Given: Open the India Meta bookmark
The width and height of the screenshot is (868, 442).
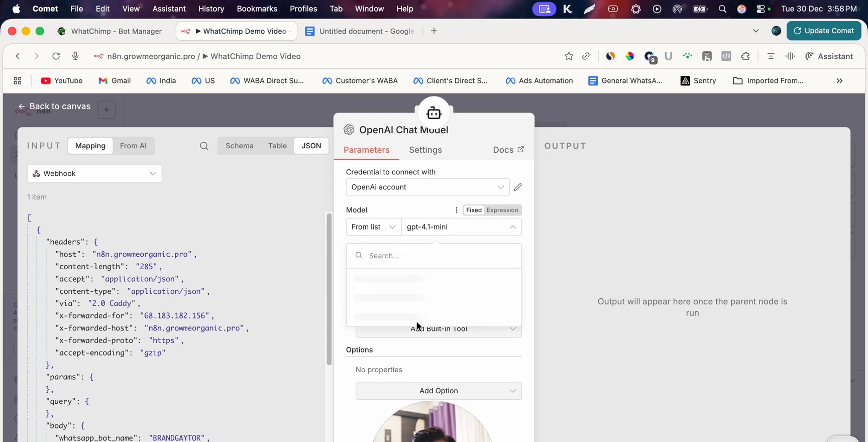Looking at the screenshot, I should point(161,81).
